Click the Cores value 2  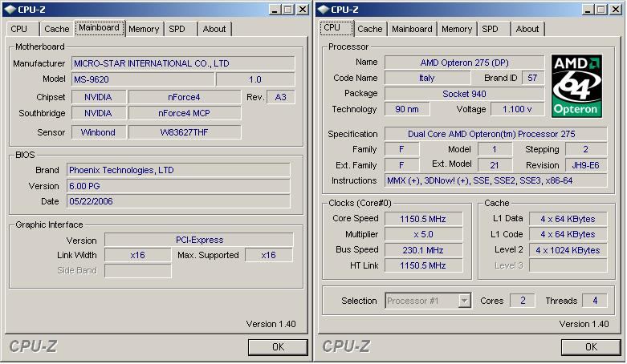click(523, 301)
